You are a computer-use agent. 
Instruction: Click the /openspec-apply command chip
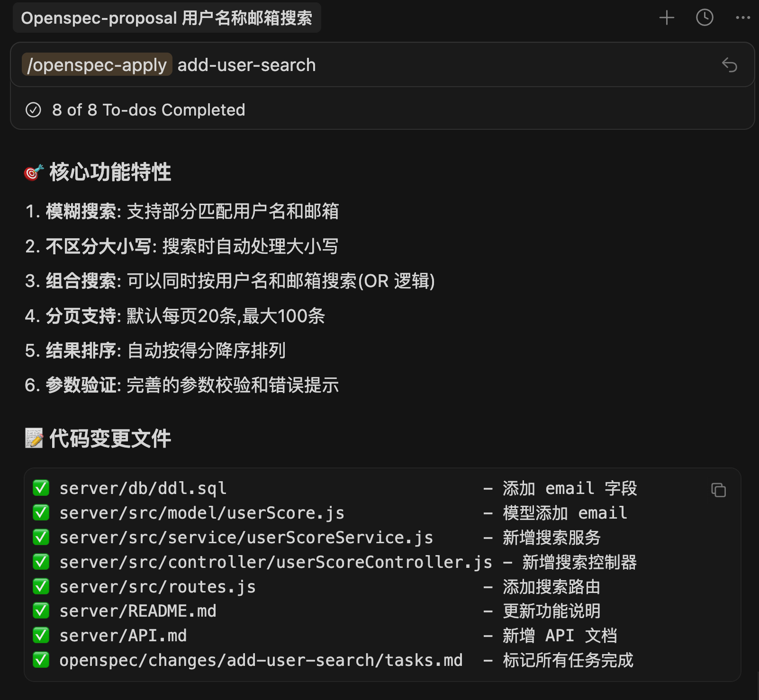[x=97, y=65]
